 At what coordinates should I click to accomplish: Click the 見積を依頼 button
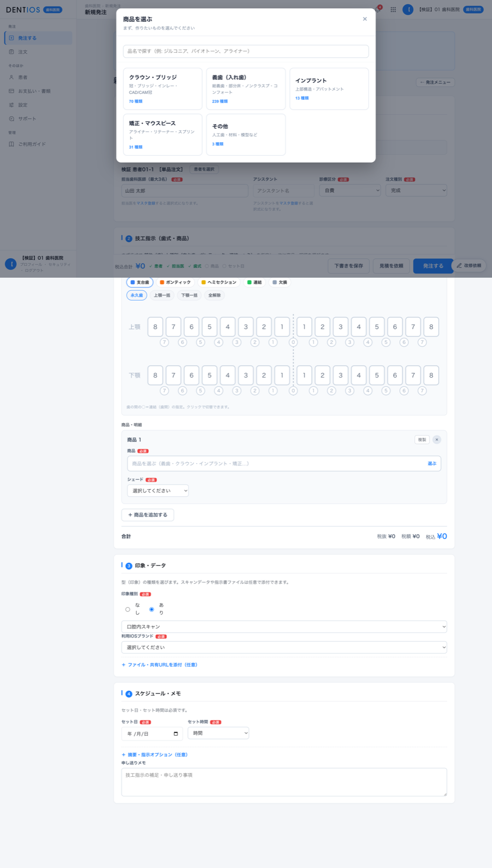click(x=392, y=266)
